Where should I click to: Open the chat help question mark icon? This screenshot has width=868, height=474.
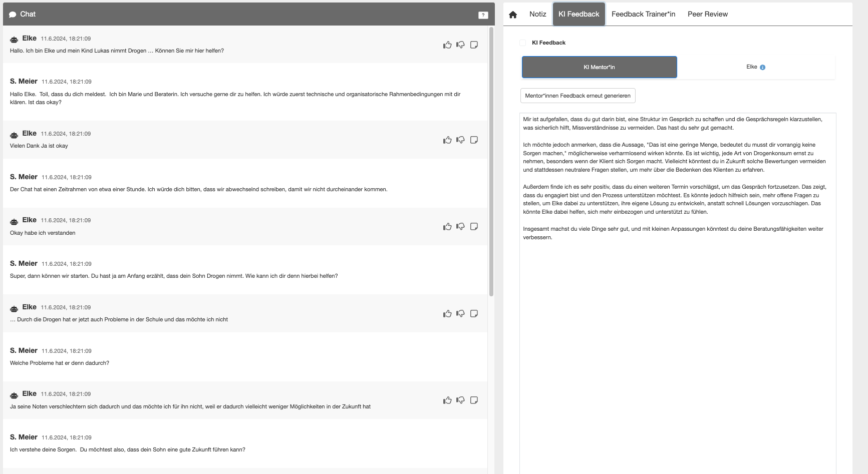tap(483, 15)
